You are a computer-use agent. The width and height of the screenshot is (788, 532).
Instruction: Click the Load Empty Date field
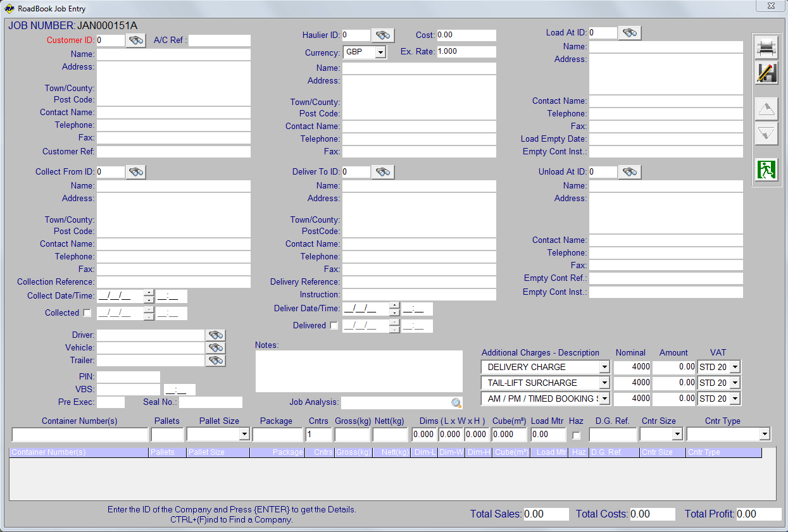coord(666,139)
